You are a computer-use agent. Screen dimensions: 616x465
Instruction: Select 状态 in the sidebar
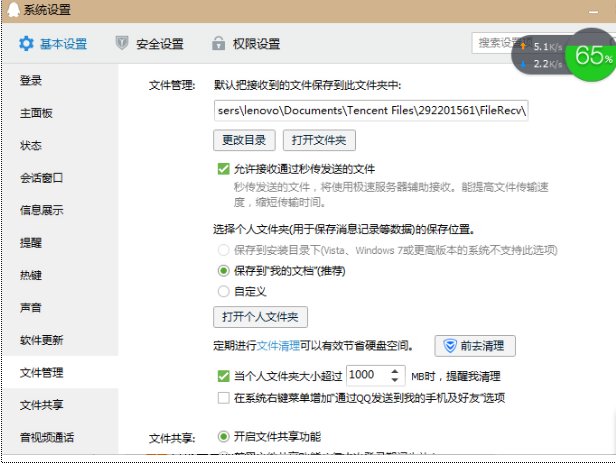point(62,145)
